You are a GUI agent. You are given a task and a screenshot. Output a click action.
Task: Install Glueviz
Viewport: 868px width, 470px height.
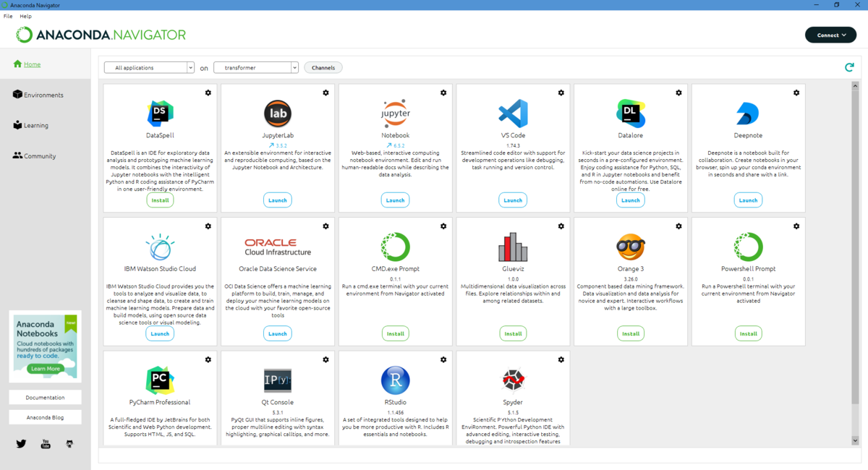[x=513, y=333]
